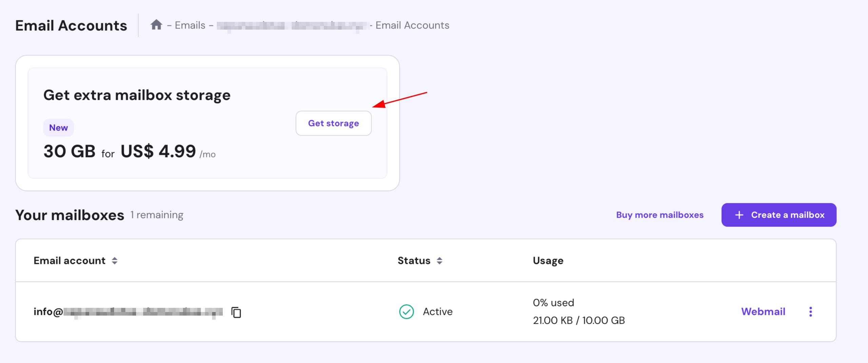Copy the info@ email address with the copy icon
Viewport: 868px width, 363px height.
[x=236, y=312]
